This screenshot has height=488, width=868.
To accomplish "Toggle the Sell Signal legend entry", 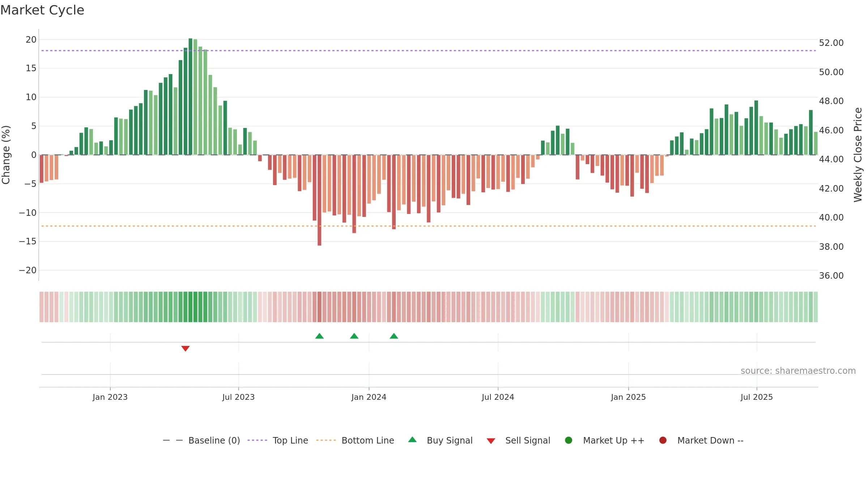I will [x=518, y=440].
